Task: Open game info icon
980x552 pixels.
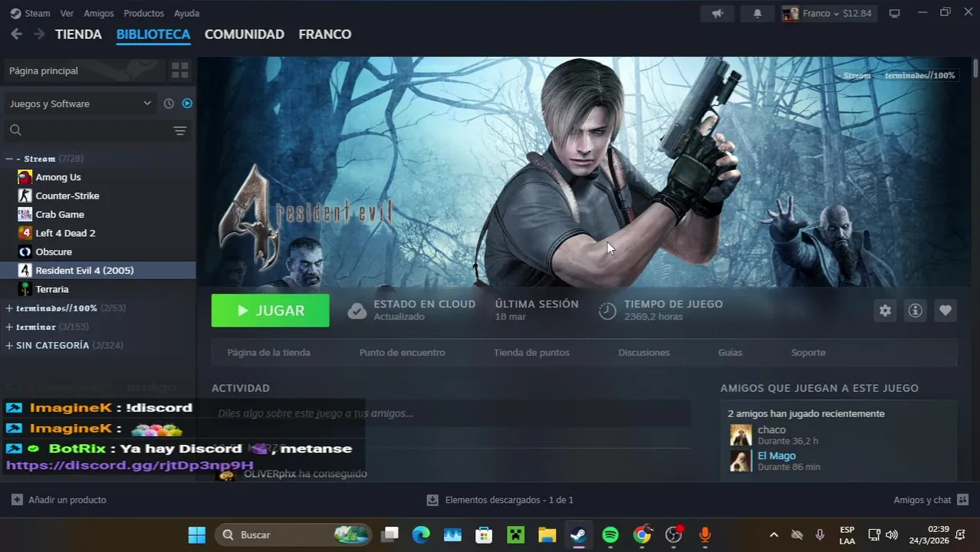Action: point(916,310)
